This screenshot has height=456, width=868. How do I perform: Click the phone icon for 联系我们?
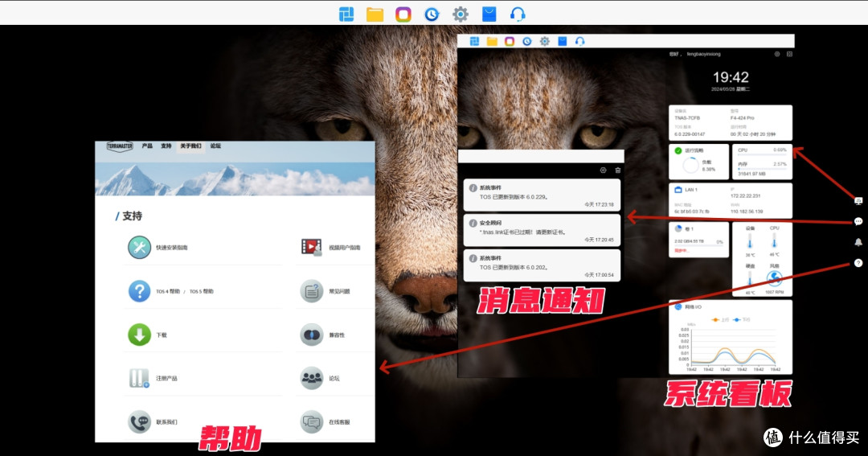[140, 421]
